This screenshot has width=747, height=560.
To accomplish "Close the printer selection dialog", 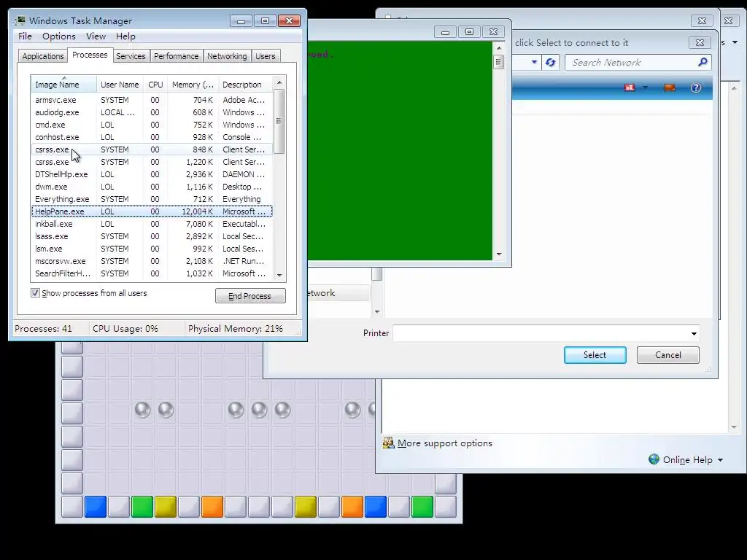I will tap(700, 42).
